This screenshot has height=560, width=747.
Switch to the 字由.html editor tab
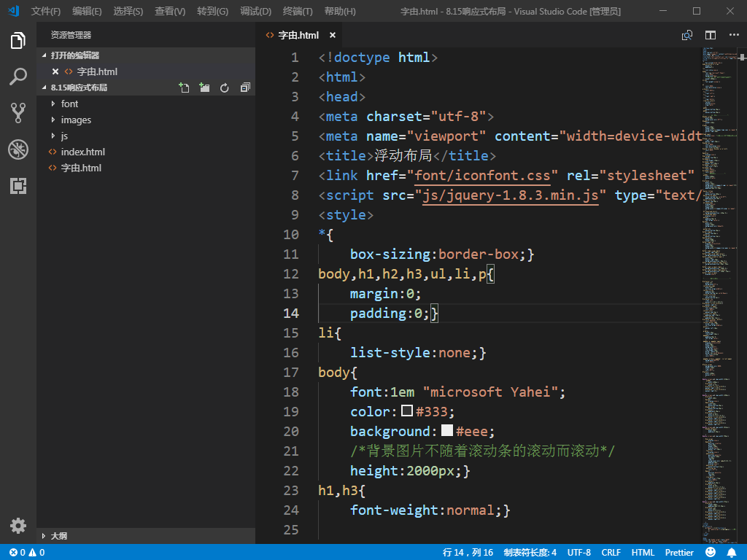coord(298,35)
